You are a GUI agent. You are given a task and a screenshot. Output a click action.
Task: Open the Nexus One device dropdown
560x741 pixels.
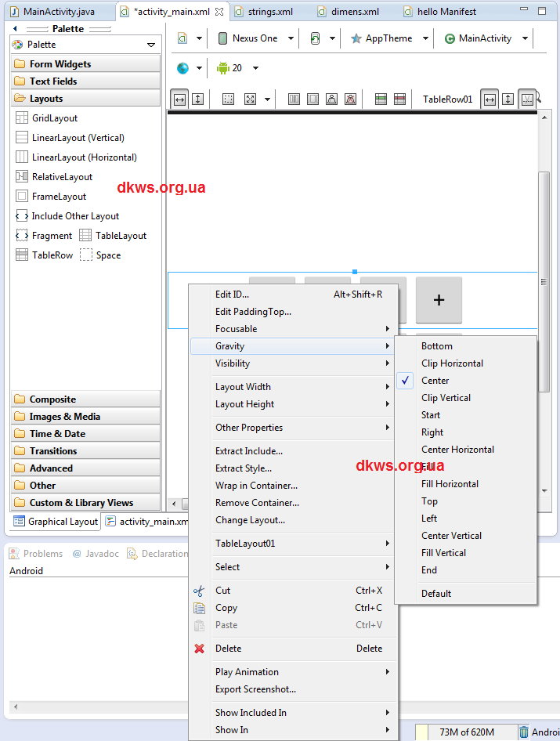click(291, 38)
